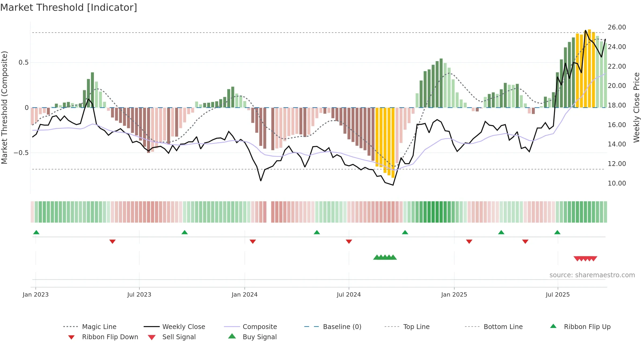
Task: Select the Ribbon Flip Down marker after Jan 2024
Action: pyautogui.click(x=253, y=242)
